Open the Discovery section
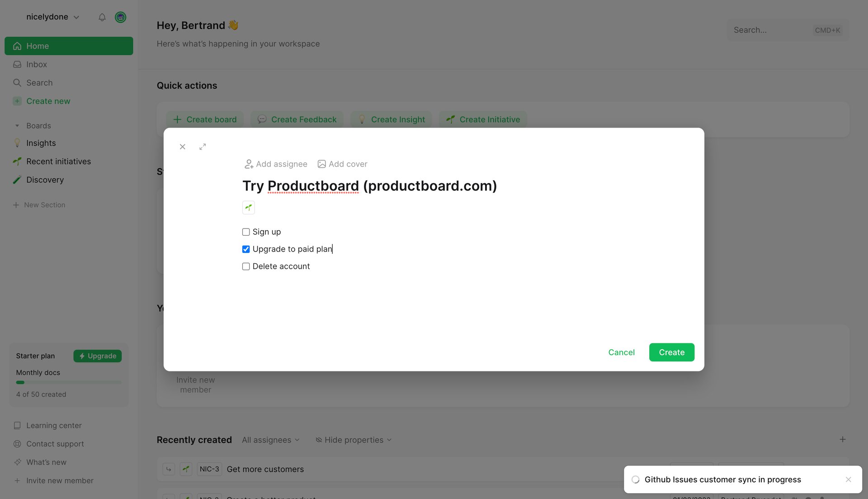This screenshot has width=868, height=499. tap(45, 180)
